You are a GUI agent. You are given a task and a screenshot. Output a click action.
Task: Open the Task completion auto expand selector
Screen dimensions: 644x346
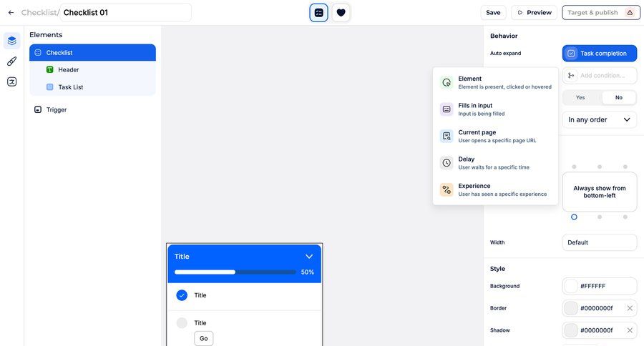599,54
